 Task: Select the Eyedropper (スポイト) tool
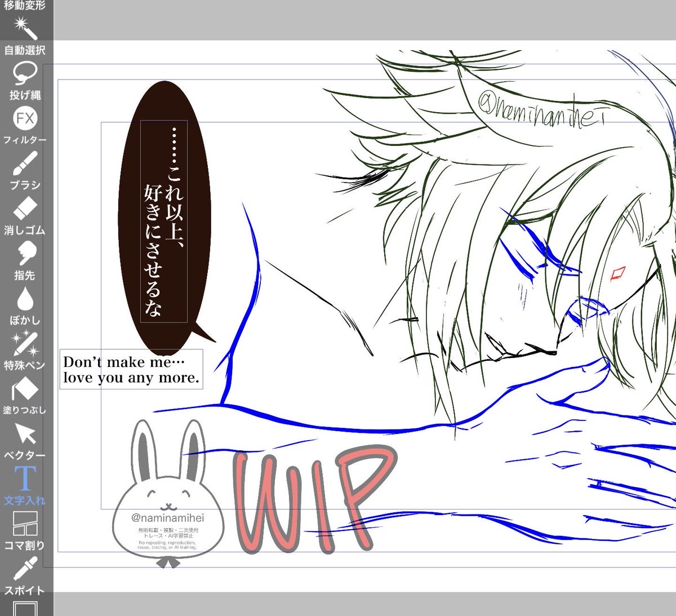[x=25, y=576]
